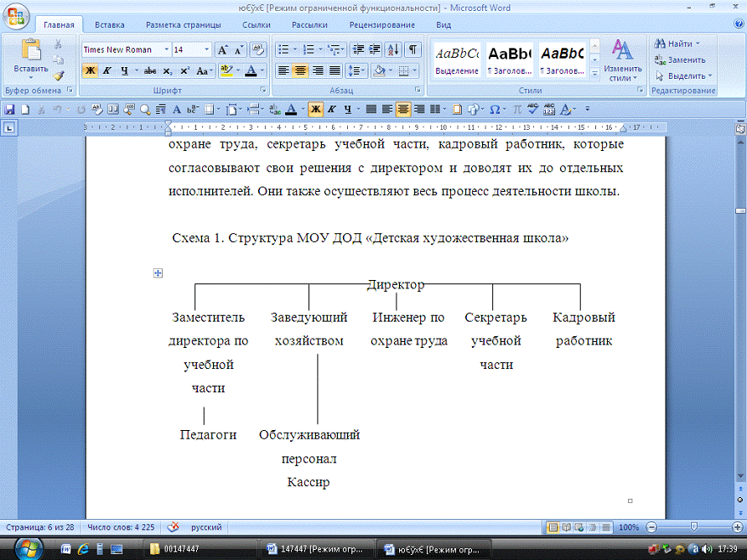Click the strikethrough text icon
Screen dimensions: 747x560
pos(150,71)
